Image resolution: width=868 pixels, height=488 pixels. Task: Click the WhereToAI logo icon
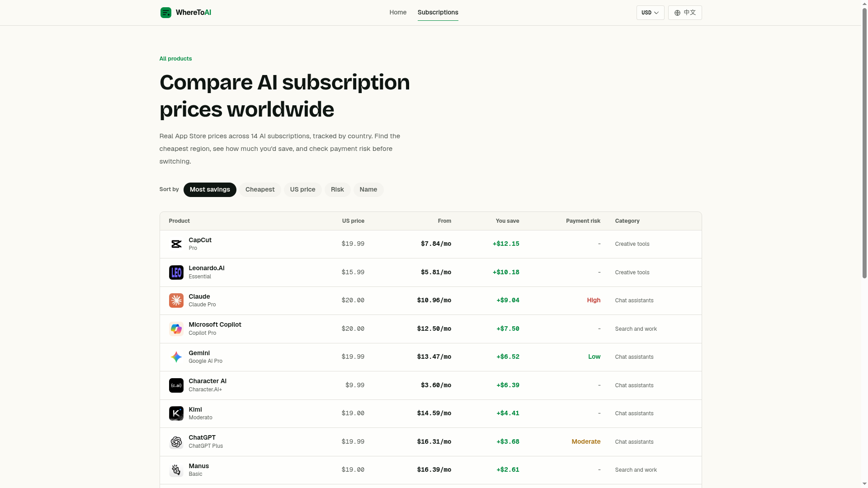(166, 13)
